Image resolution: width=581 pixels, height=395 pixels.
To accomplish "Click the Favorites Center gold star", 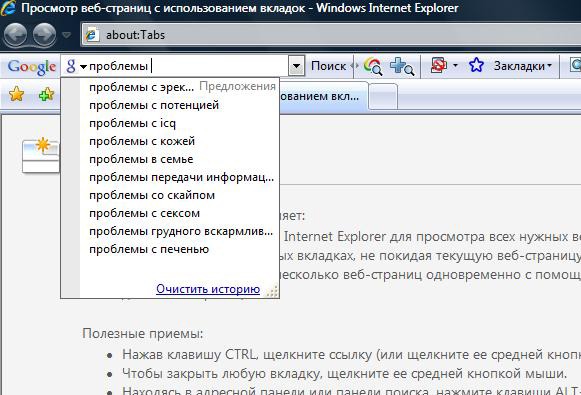I will [x=16, y=94].
